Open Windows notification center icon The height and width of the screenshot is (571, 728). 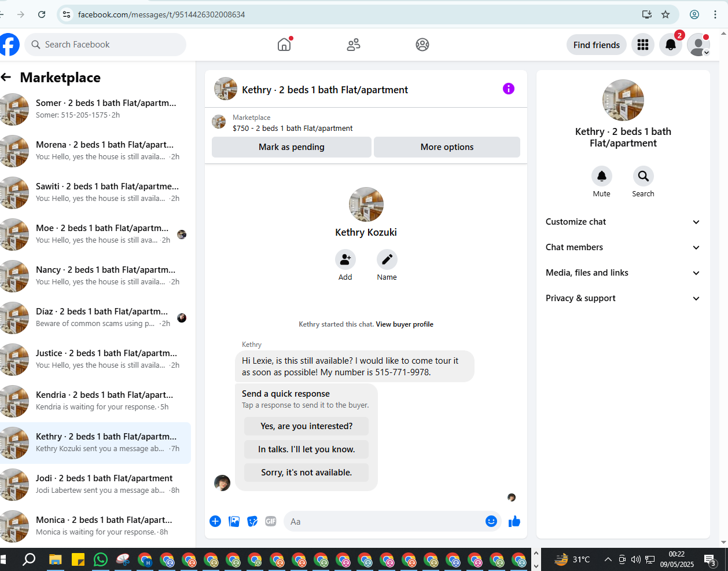point(711,559)
